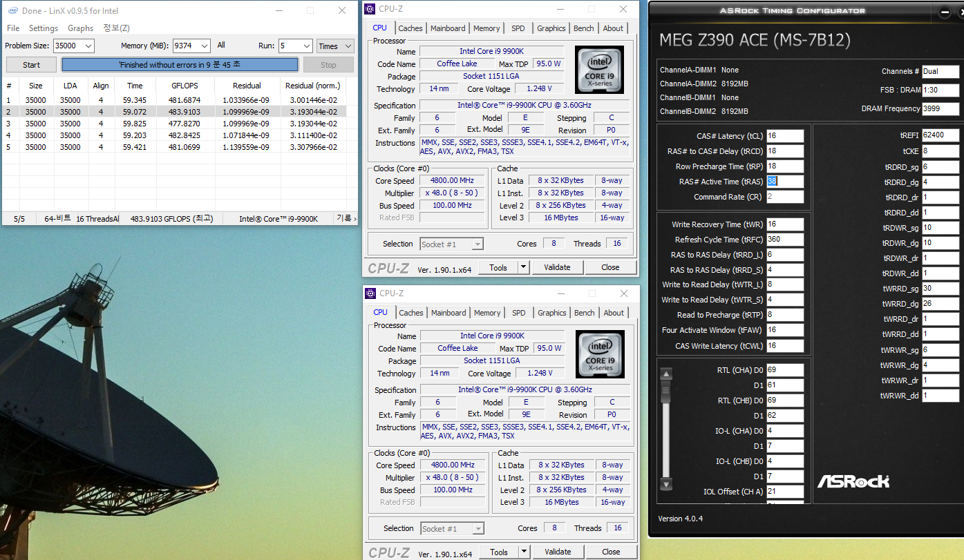This screenshot has width=964, height=560.
Task: Click Validate in upper CPU-Z window
Action: (557, 267)
